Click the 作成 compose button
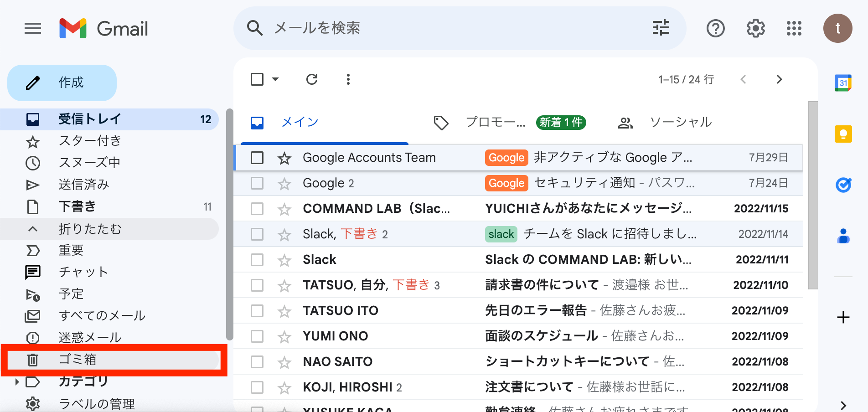Screen dimensions: 868x412 62,83
